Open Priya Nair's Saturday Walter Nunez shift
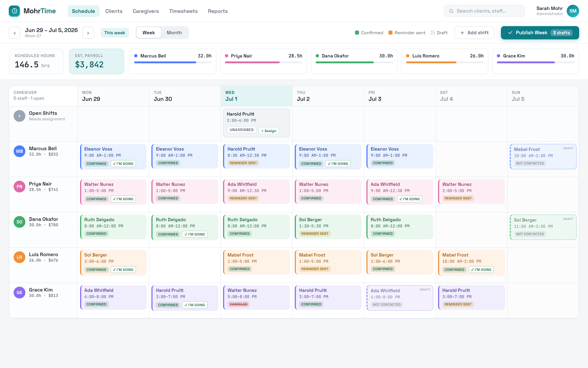Screen dimensions: 588x368 (471, 191)
